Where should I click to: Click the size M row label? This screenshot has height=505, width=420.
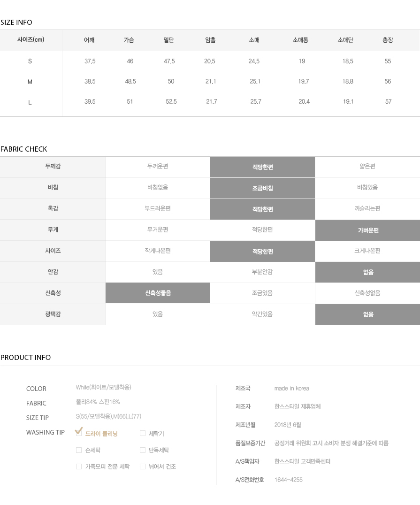pyautogui.click(x=30, y=82)
